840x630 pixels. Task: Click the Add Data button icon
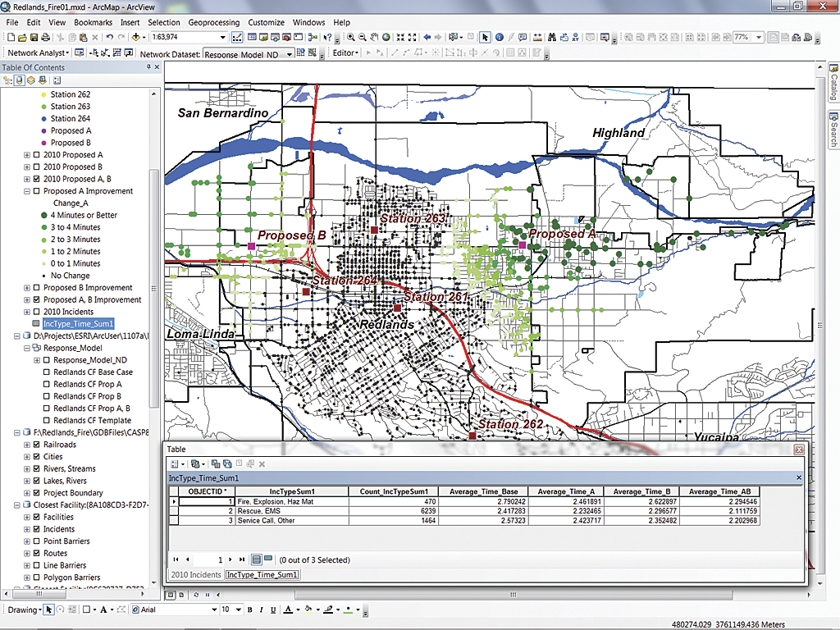click(135, 38)
